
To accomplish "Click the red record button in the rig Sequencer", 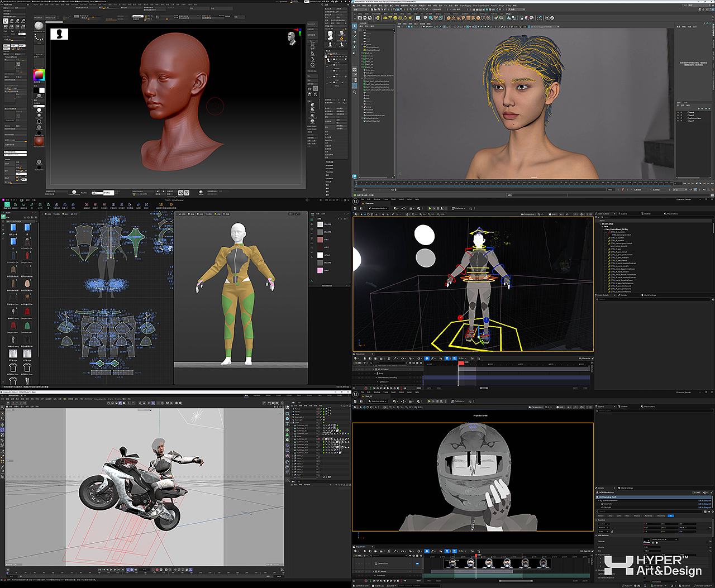I will 366,388.
